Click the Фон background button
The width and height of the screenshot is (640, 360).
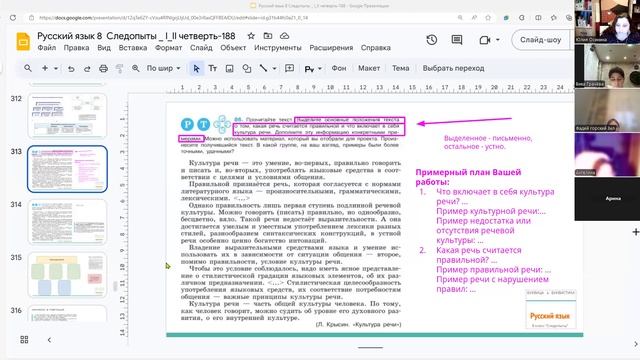coord(339,68)
